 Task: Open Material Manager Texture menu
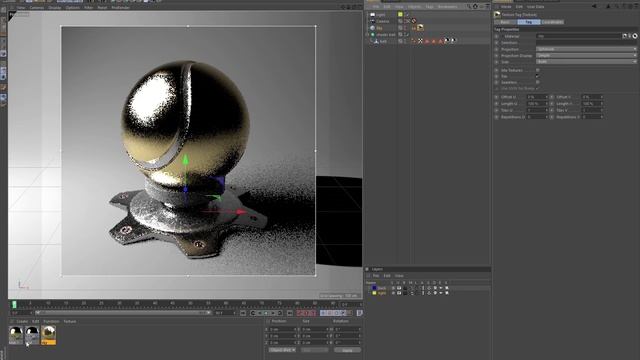click(70, 322)
